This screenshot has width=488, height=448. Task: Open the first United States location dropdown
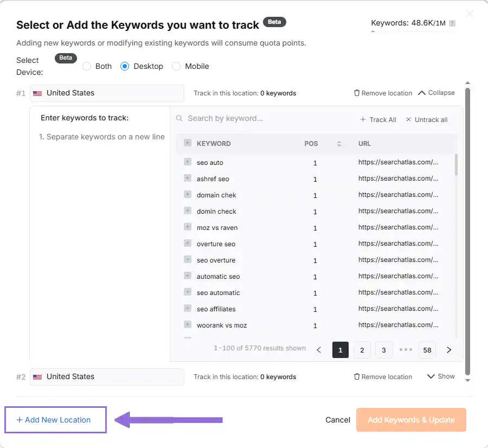(x=107, y=93)
